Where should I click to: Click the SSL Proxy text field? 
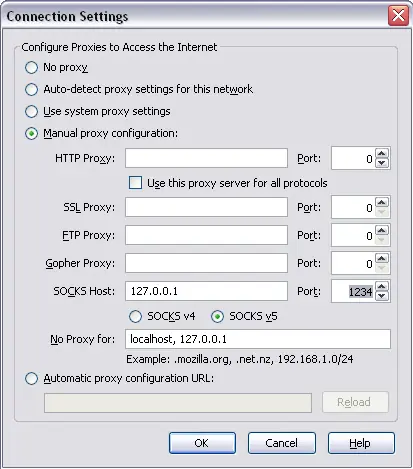pyautogui.click(x=206, y=207)
